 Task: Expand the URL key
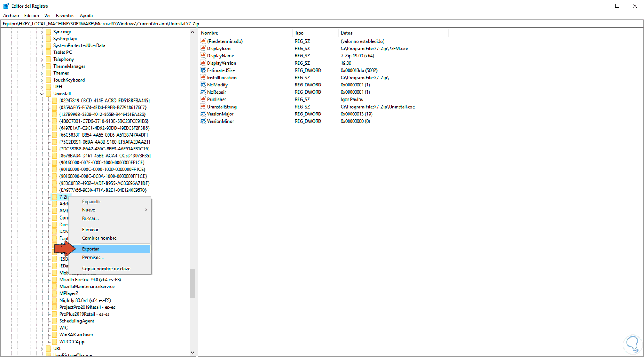42,349
